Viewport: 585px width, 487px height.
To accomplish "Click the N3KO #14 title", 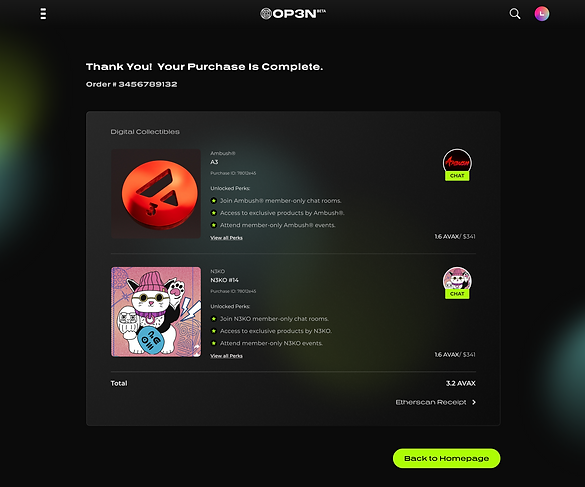I will [x=224, y=280].
